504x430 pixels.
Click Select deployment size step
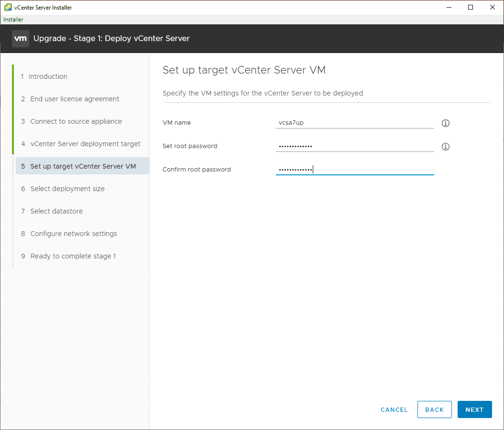pyautogui.click(x=67, y=189)
